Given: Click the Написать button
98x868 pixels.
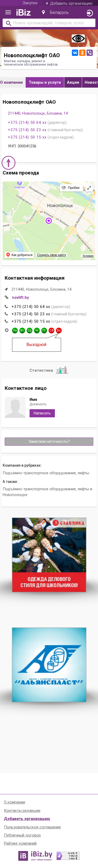Looking at the screenshot, I should pyautogui.click(x=42, y=413).
